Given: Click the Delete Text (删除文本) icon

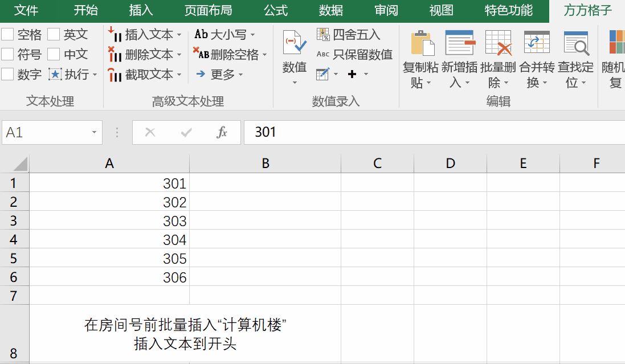Looking at the screenshot, I should pyautogui.click(x=115, y=54).
